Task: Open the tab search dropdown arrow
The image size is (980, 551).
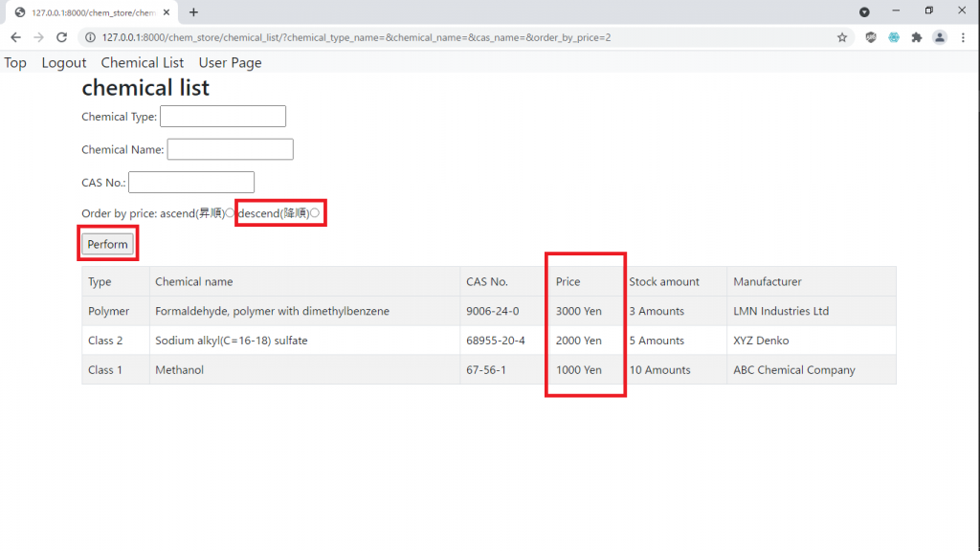Action: [x=864, y=12]
